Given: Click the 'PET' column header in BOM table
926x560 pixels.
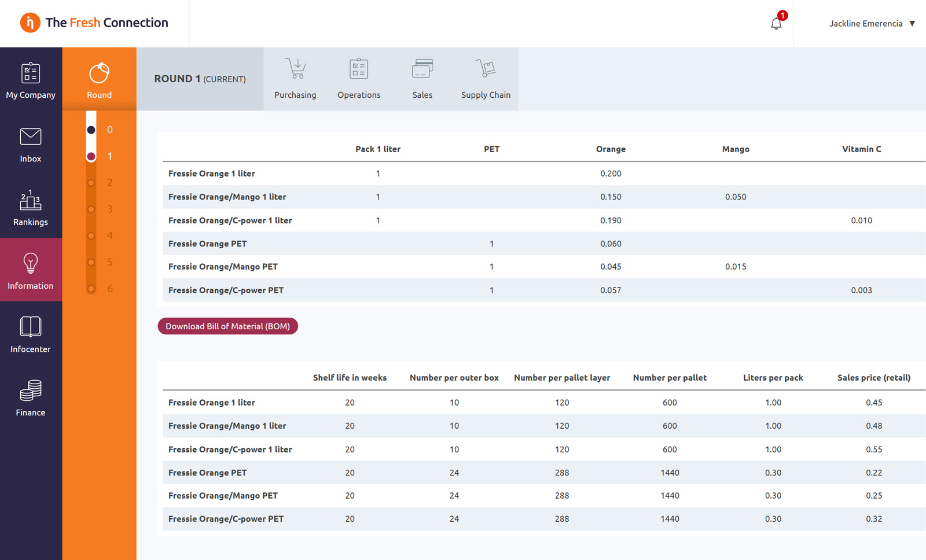Looking at the screenshot, I should (491, 149).
